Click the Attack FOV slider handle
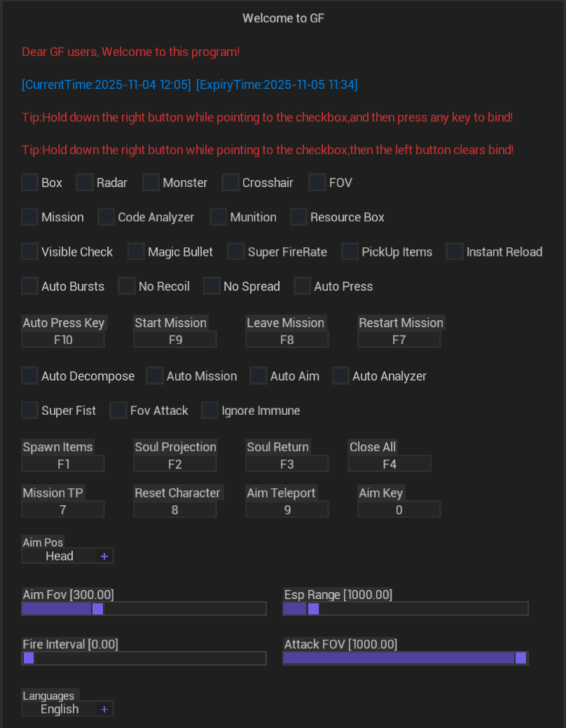The height and width of the screenshot is (728, 566). (520, 658)
